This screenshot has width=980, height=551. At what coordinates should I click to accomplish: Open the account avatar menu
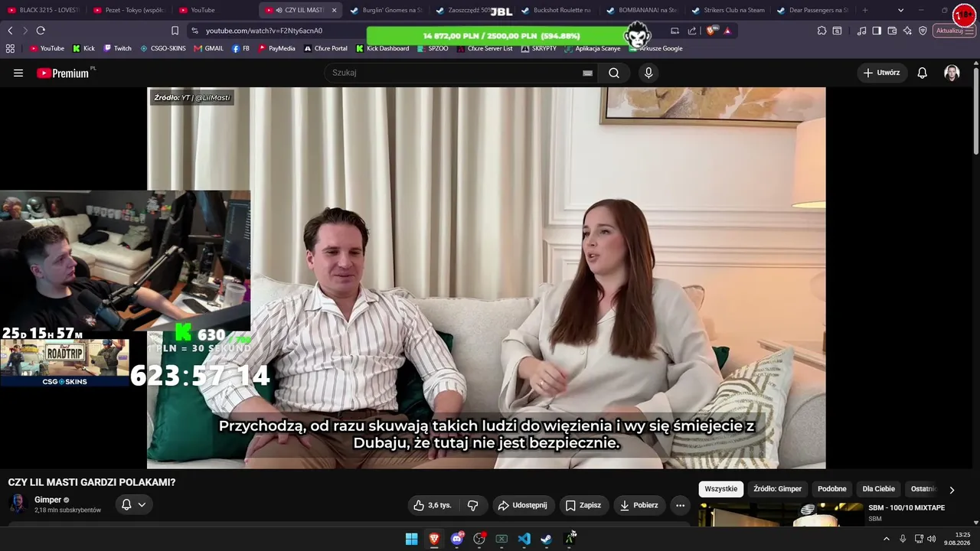[952, 73]
